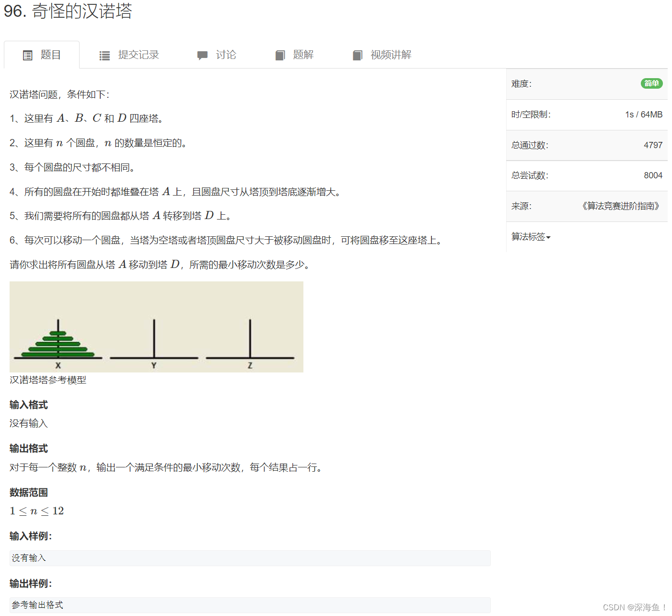The image size is (672, 616).
Task: Click the 输入格式 heading
Action: coord(29,405)
